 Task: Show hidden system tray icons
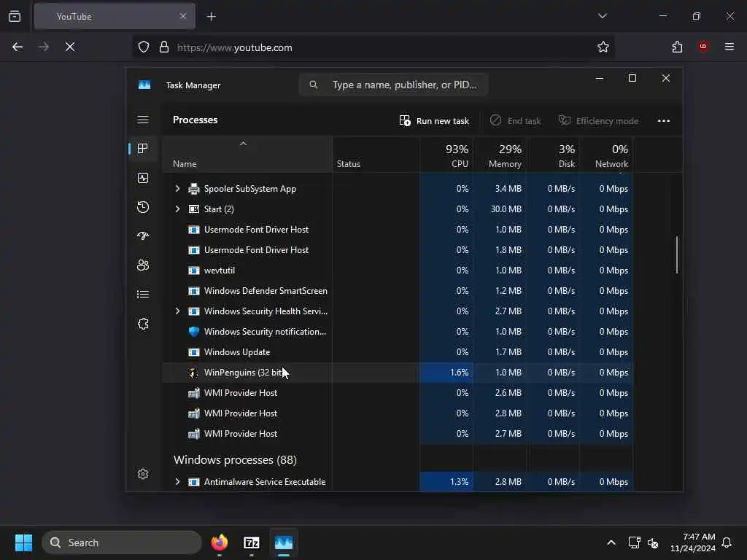(611, 542)
